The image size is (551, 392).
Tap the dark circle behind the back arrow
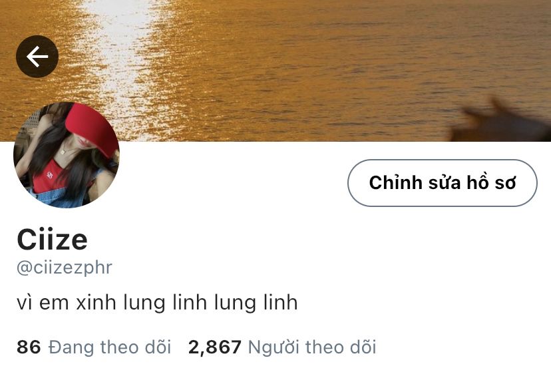[37, 57]
